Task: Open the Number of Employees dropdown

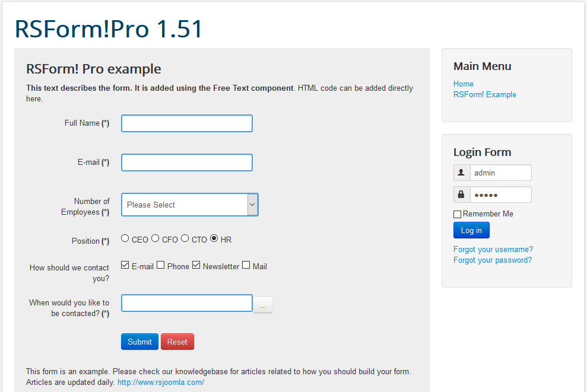Action: coord(190,205)
